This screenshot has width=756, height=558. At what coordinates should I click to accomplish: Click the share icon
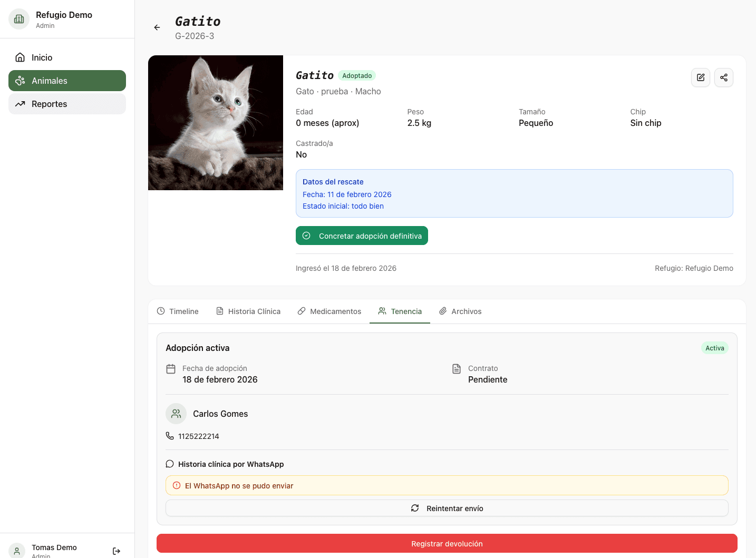723,77
